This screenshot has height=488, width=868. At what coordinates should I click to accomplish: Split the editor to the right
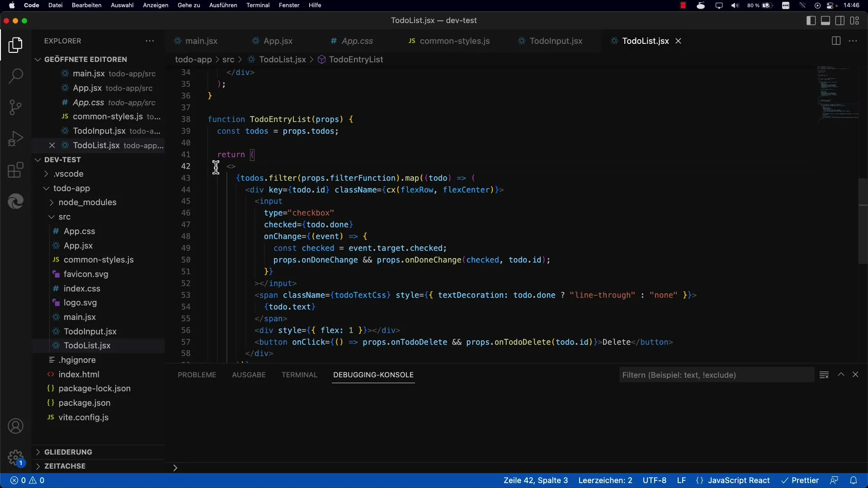tap(836, 41)
